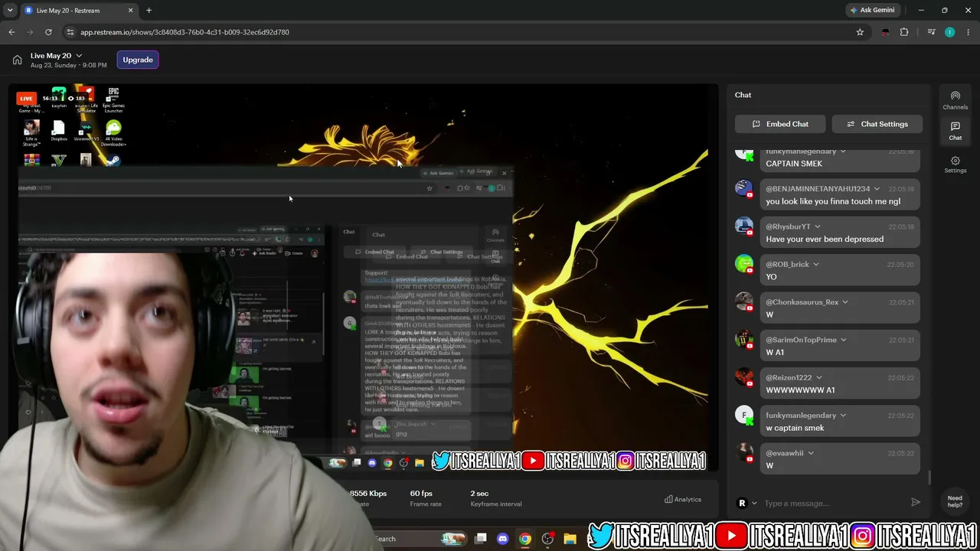Screen dimensions: 980x551
Task: Click the Task View icon in the taskbar
Action: 480,539
